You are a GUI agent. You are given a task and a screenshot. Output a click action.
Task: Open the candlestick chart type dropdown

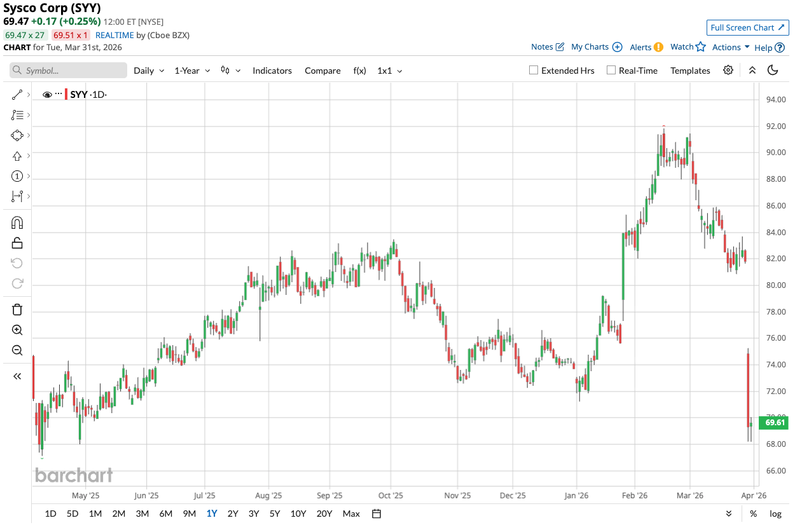click(x=230, y=71)
